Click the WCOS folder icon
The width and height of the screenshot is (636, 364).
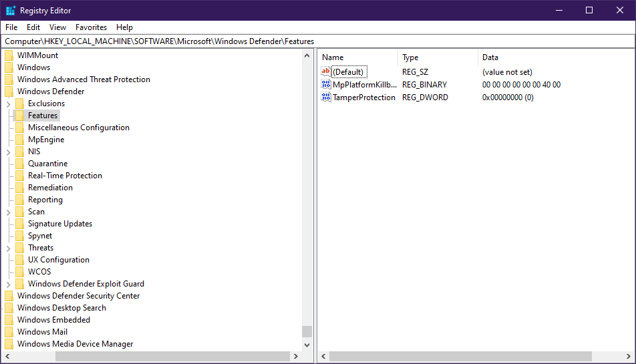pos(19,272)
